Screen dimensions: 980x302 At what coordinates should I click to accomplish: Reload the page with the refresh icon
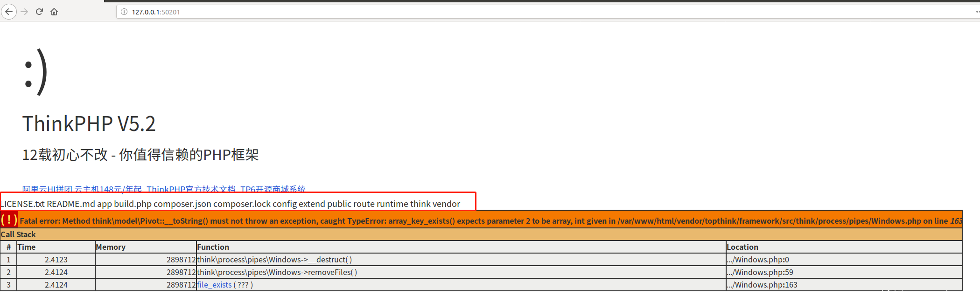(x=39, y=12)
